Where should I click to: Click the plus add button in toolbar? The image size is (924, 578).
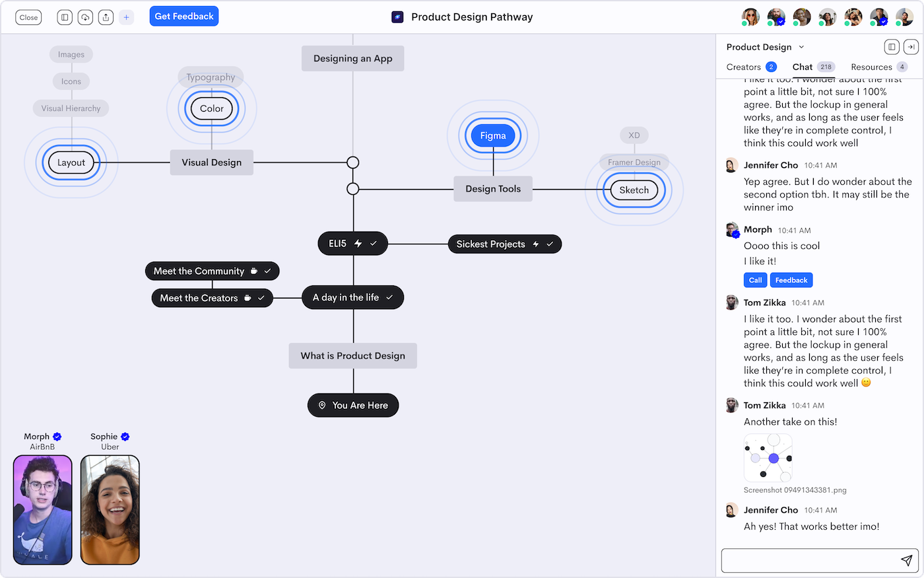tap(127, 17)
